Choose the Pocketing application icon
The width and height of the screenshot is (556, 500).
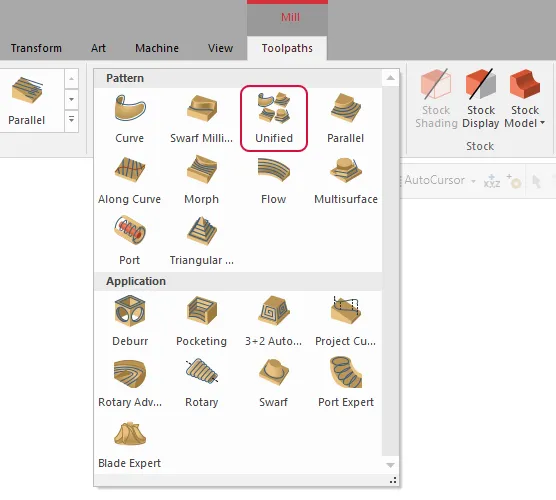pyautogui.click(x=201, y=321)
